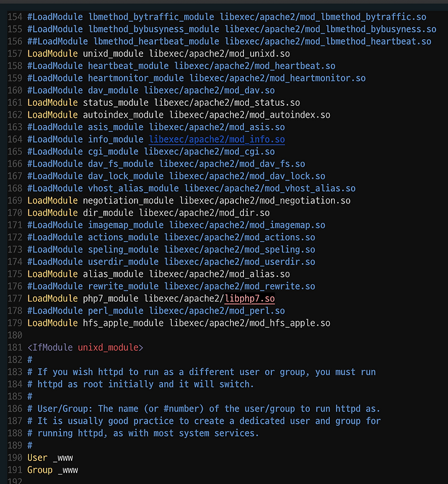
Task: Click #LoadModule speling_module comment
Action: point(171,249)
